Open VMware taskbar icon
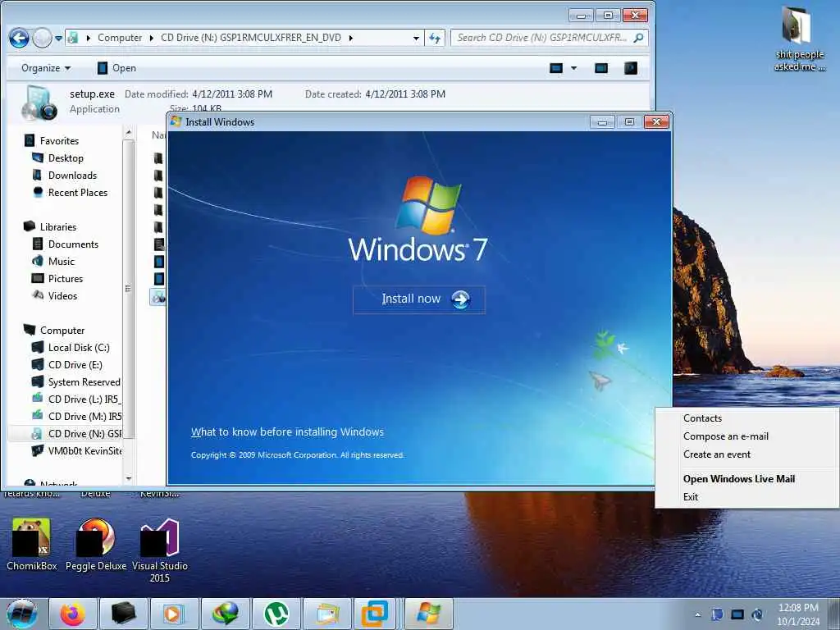840x630 pixels. click(375, 614)
